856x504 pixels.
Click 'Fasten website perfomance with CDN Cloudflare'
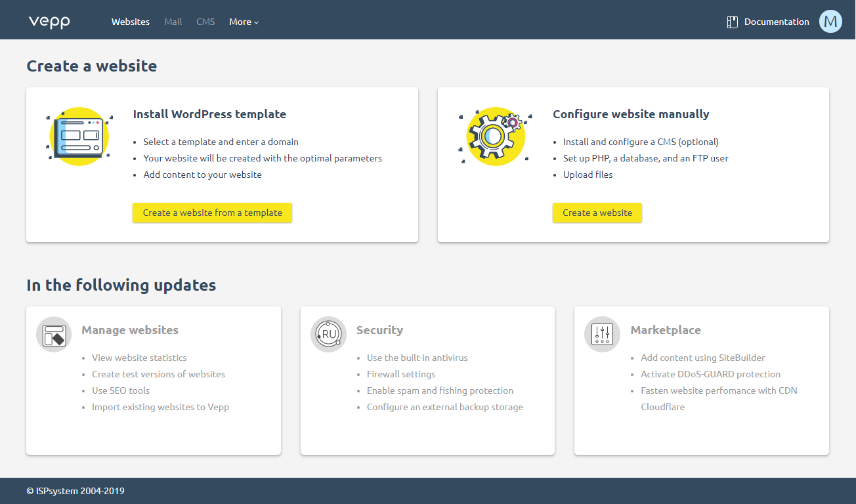[719, 398]
